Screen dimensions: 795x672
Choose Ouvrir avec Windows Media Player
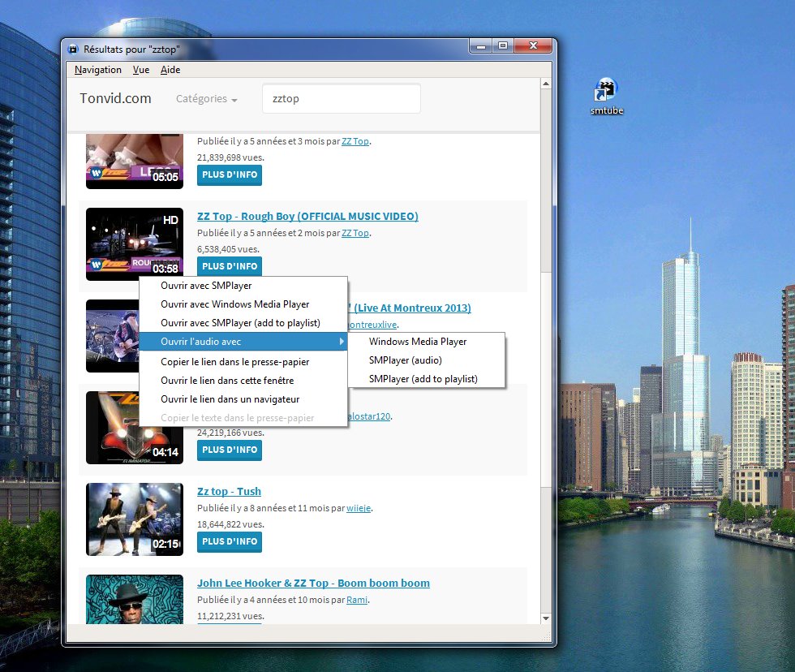243,304
